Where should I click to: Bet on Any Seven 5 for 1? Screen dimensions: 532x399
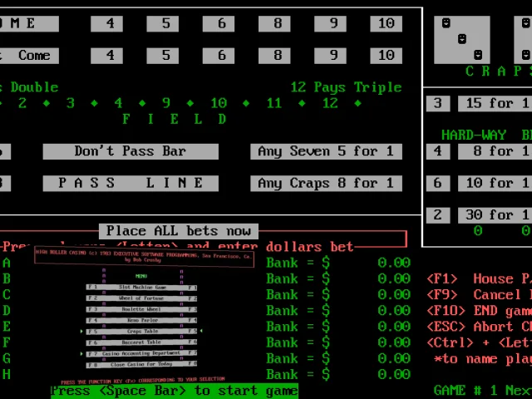point(326,151)
